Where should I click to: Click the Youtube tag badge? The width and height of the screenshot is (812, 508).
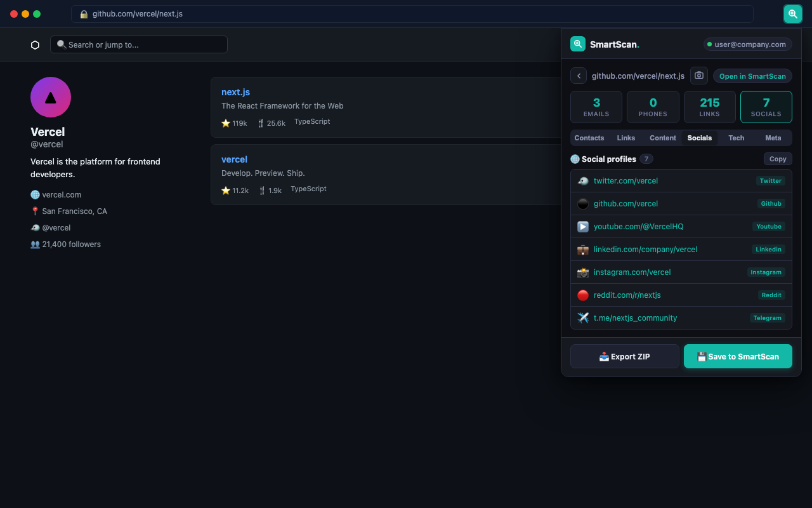768,227
